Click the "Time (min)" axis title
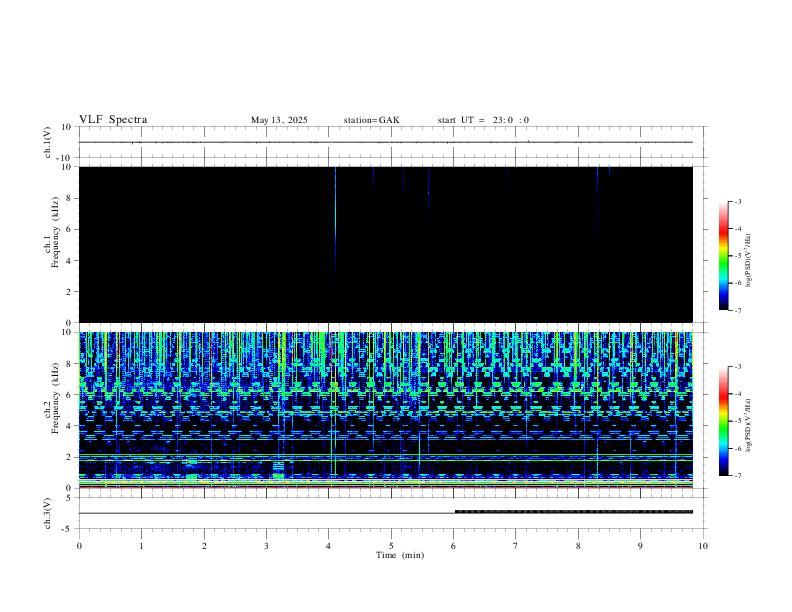Viewport: 792px width, 612px height. [x=400, y=555]
